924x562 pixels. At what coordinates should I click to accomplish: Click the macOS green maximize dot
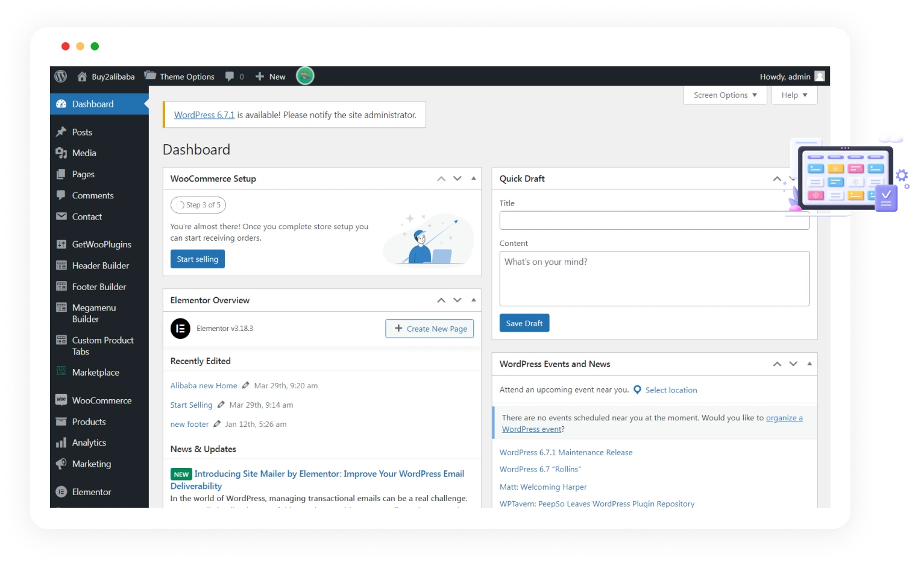(x=95, y=46)
